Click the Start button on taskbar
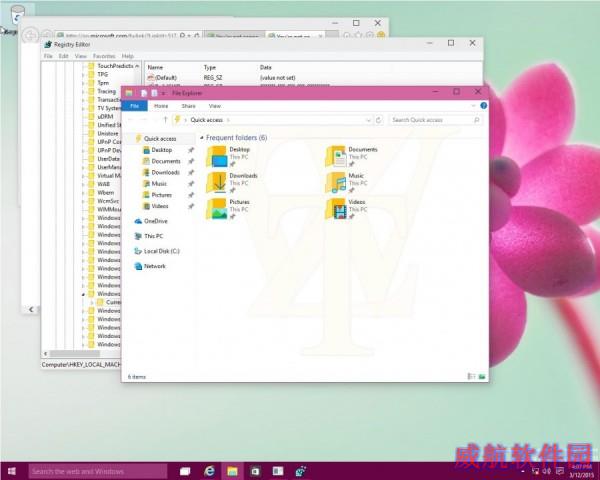Viewport: 600px width, 480px height. tap(12, 471)
